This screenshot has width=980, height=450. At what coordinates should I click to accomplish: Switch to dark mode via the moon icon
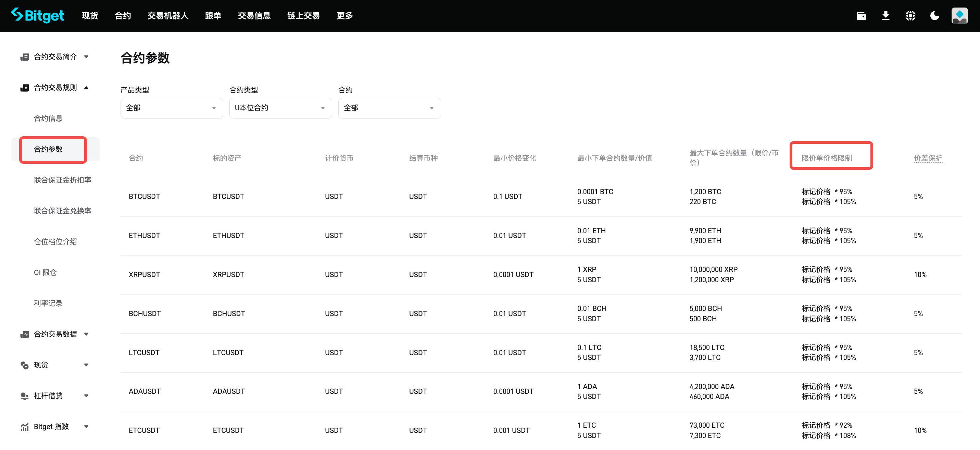point(935,16)
